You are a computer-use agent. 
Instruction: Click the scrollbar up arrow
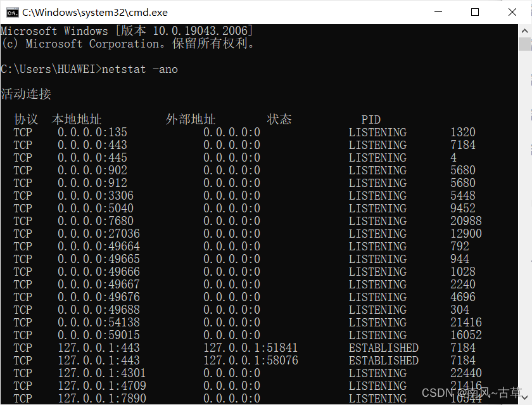coord(524,31)
